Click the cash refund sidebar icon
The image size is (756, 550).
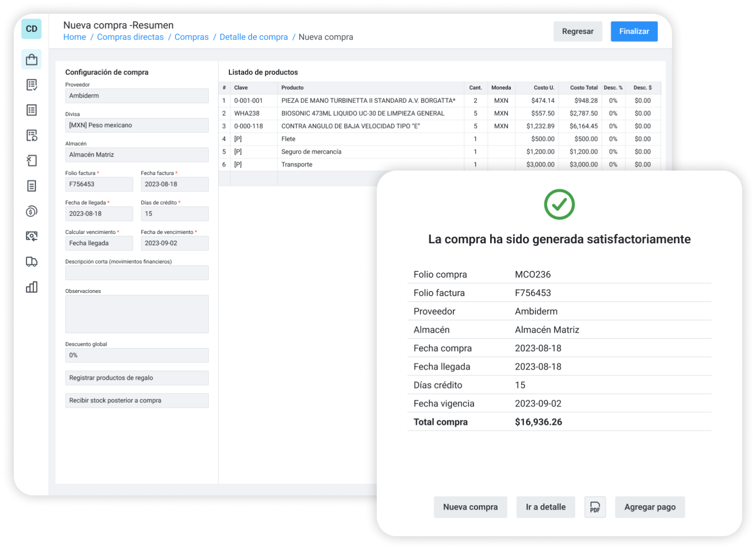pos(31,236)
